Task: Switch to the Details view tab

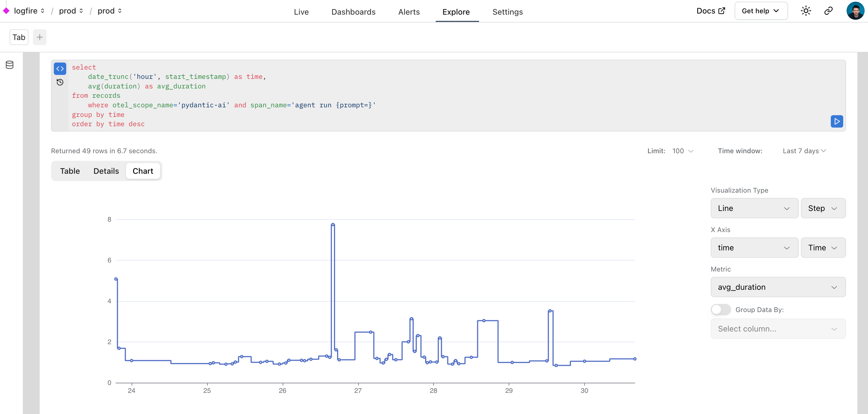Action: point(106,171)
